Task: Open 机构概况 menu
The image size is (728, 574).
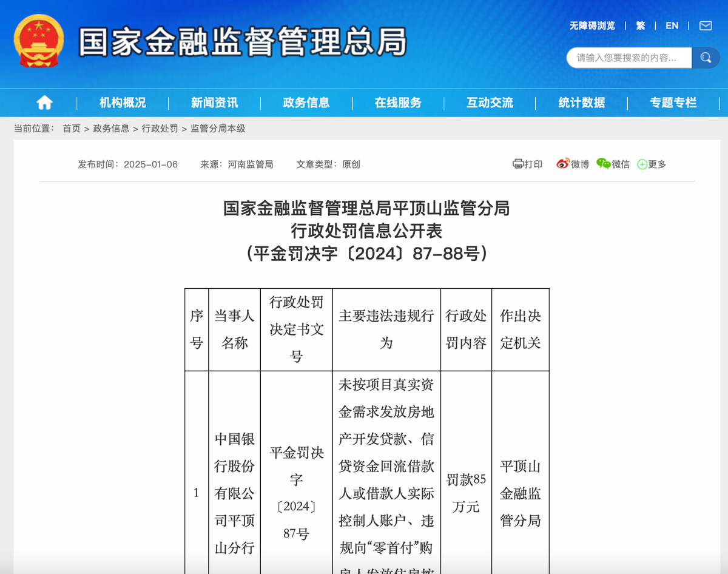Action: tap(123, 103)
